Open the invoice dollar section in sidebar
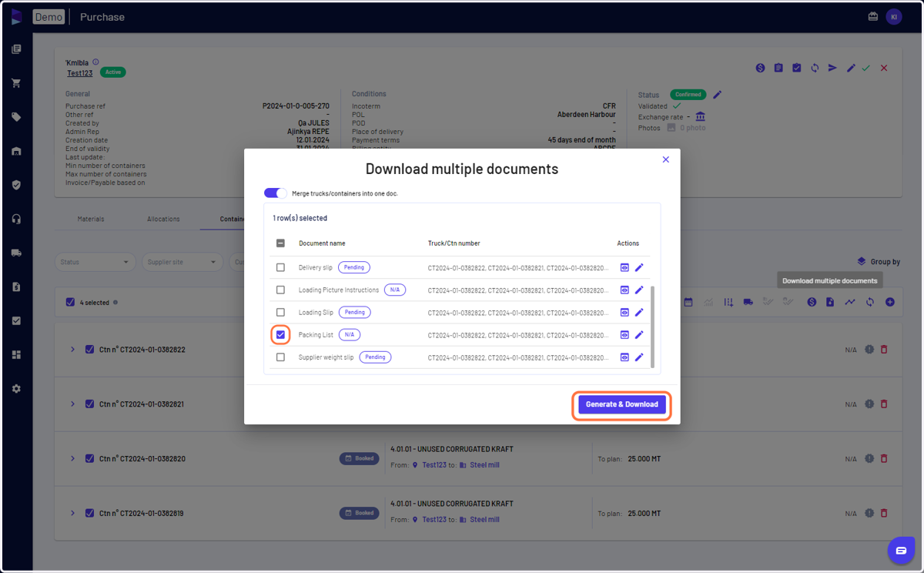This screenshot has width=924, height=573. (16, 286)
